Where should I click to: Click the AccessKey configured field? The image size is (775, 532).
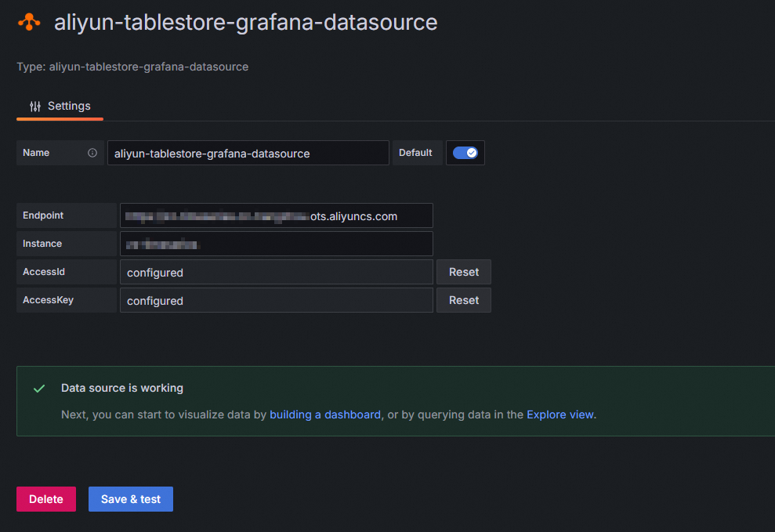pos(276,301)
